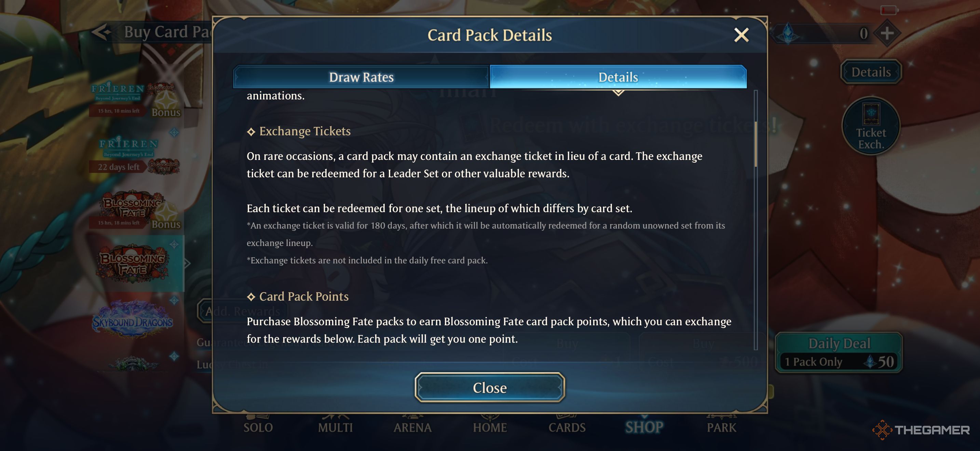The height and width of the screenshot is (451, 980).
Task: Switch to the Draw Rates tab
Action: [361, 77]
